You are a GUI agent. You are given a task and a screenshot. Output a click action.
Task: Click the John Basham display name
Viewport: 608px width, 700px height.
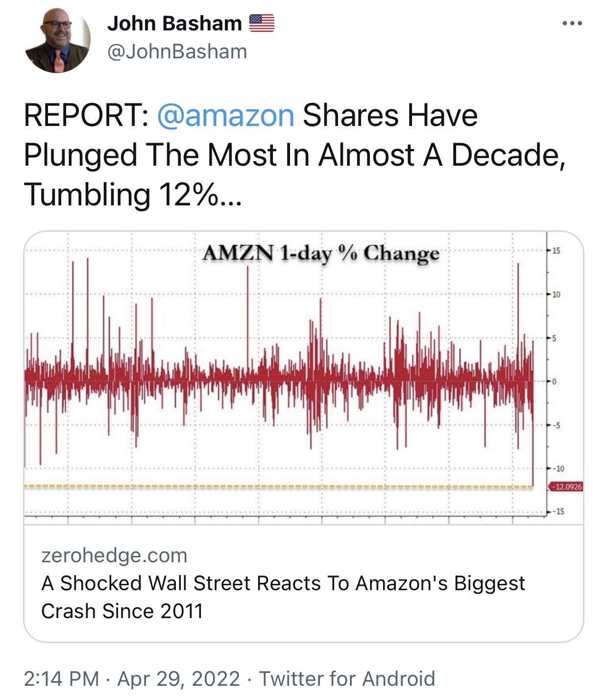[174, 23]
